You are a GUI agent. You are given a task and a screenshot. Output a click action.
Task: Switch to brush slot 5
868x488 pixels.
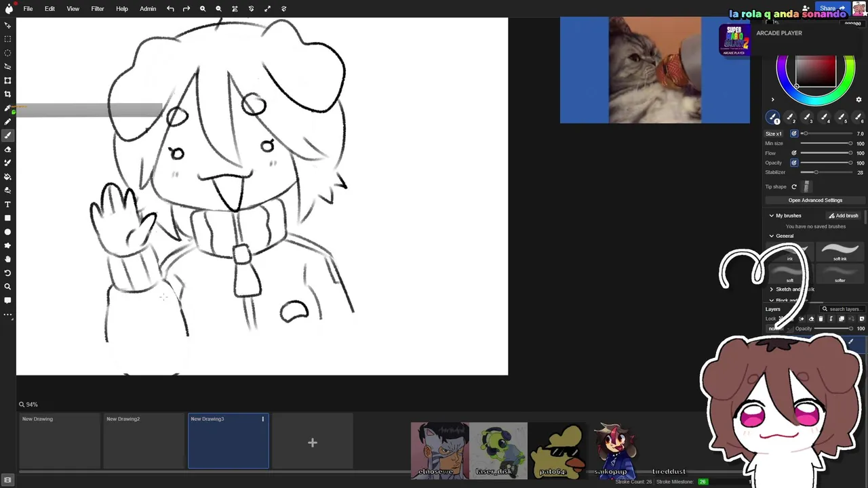click(x=842, y=118)
